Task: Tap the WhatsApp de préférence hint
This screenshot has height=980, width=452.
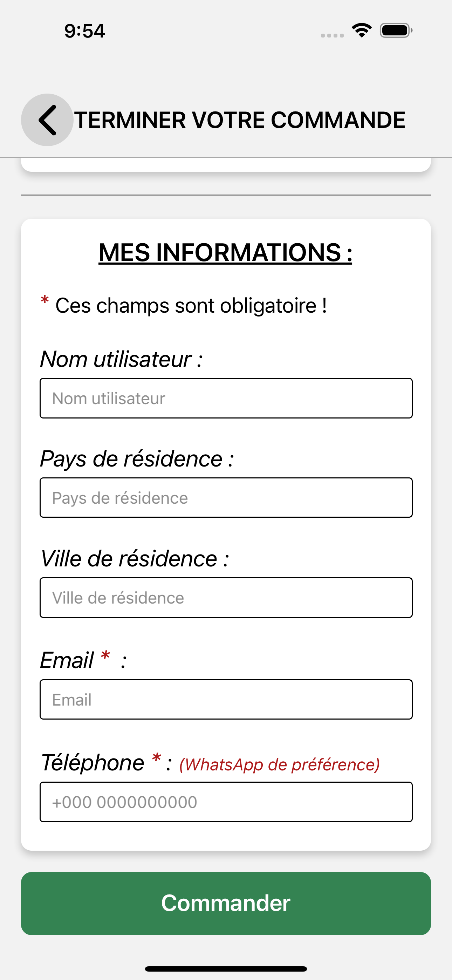Action: click(280, 764)
